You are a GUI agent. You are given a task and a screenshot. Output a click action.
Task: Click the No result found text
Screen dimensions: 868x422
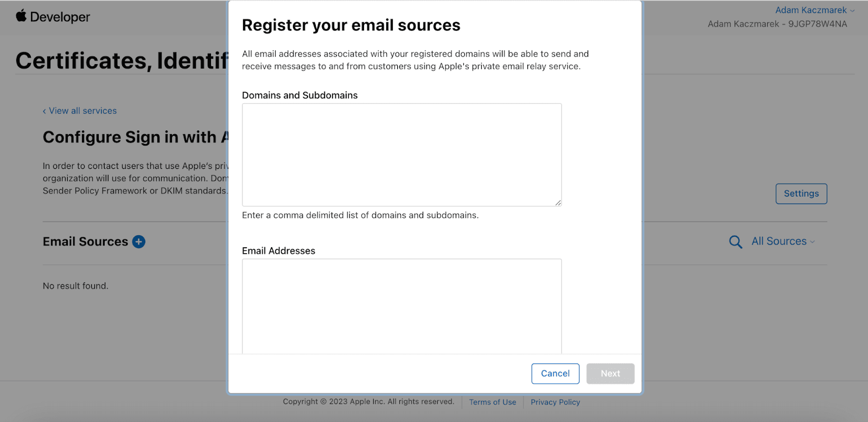(75, 286)
